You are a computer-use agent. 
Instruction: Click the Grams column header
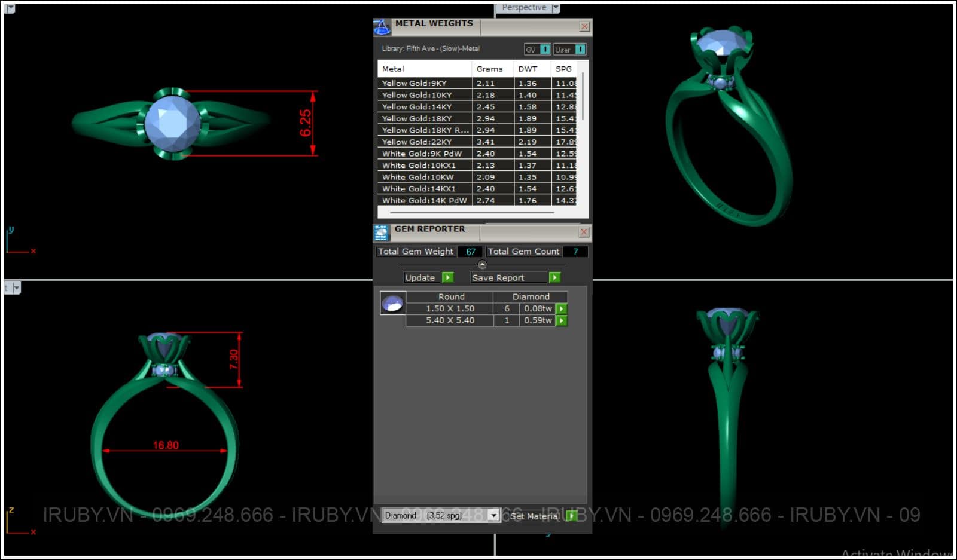pyautogui.click(x=489, y=69)
